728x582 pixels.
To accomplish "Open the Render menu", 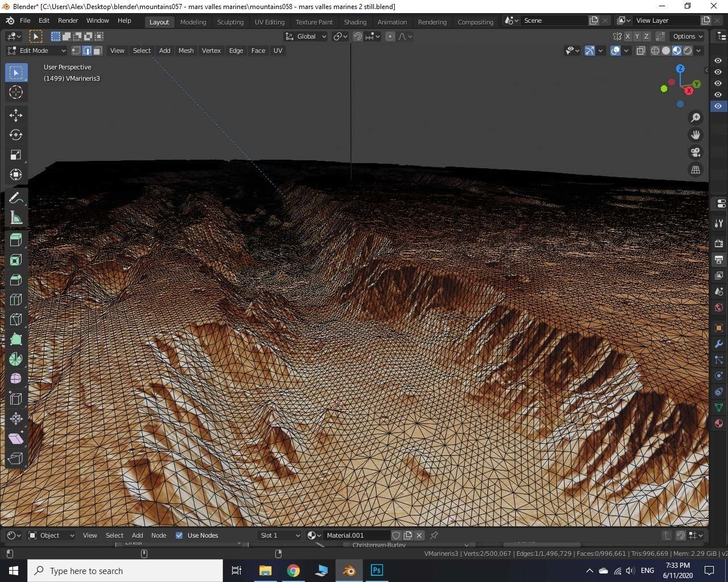I will pyautogui.click(x=68, y=20).
